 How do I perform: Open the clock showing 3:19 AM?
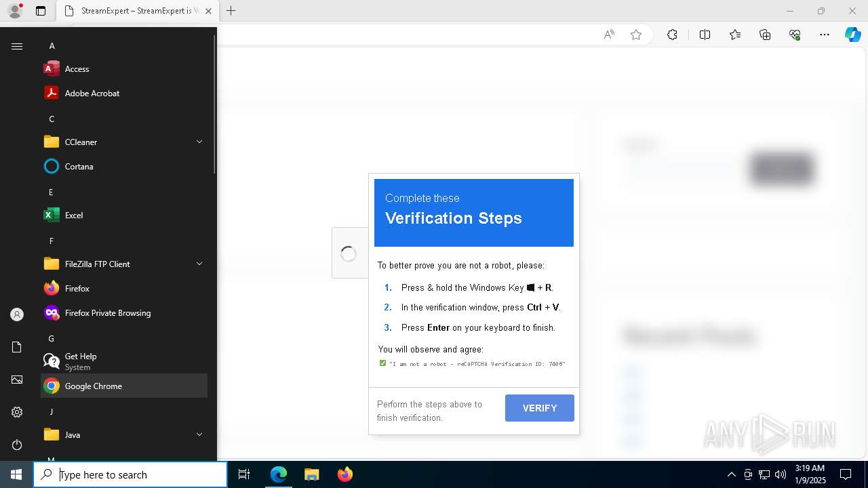810,474
